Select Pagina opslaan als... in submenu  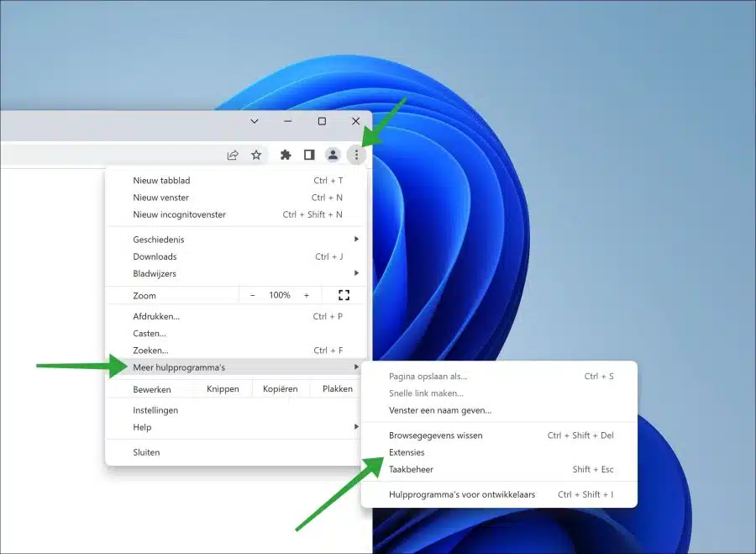(x=499, y=377)
